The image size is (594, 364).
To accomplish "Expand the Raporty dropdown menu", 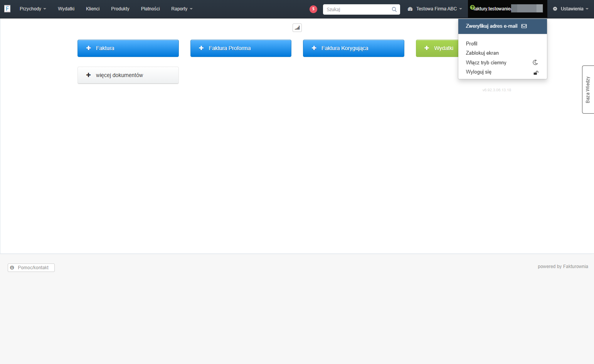I will click(182, 9).
